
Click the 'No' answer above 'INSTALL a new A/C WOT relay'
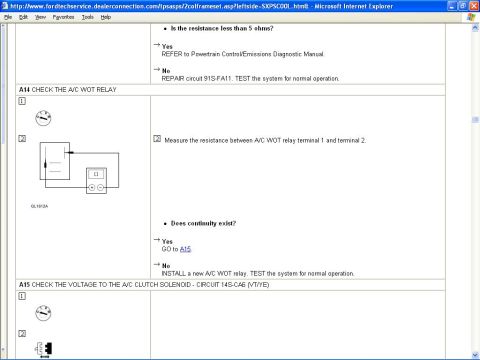(166, 266)
